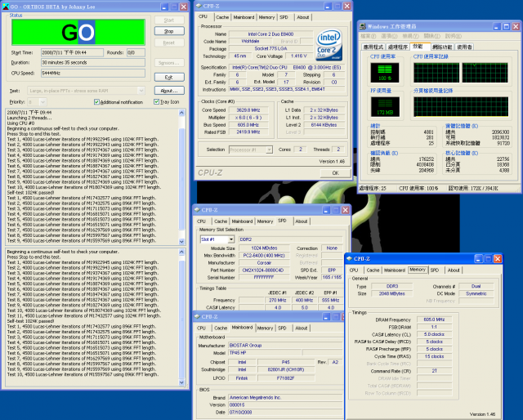Image resolution: width=523 pixels, height=420 pixels.
Task: Switch to 使用者 tab in Task Manager
Action: coord(465,47)
